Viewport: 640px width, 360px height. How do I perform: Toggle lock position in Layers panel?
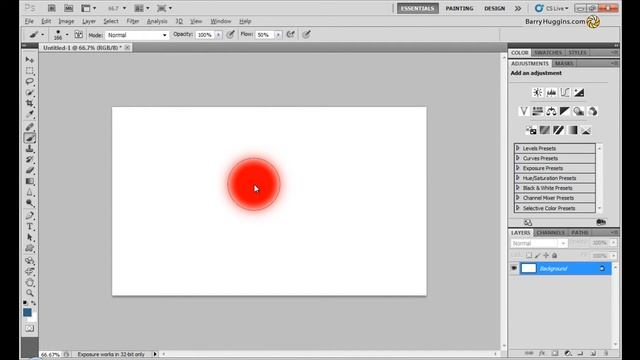[546, 256]
